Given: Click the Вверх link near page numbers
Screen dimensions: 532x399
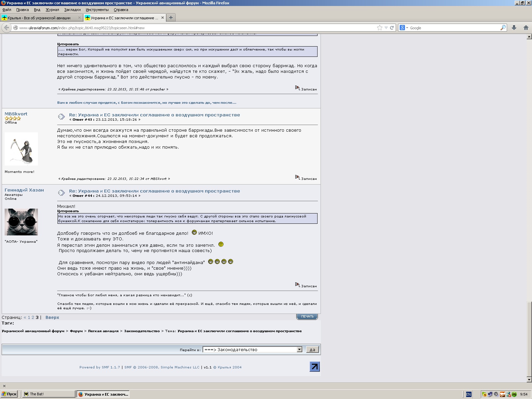Looking at the screenshot, I should [52, 318].
